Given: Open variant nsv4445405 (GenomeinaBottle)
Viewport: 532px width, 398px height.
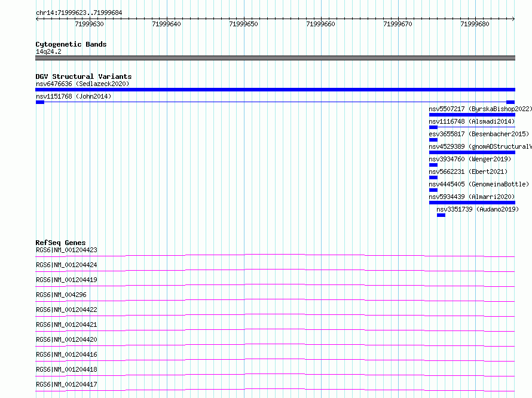Looking at the screenshot, I should 479,184.
